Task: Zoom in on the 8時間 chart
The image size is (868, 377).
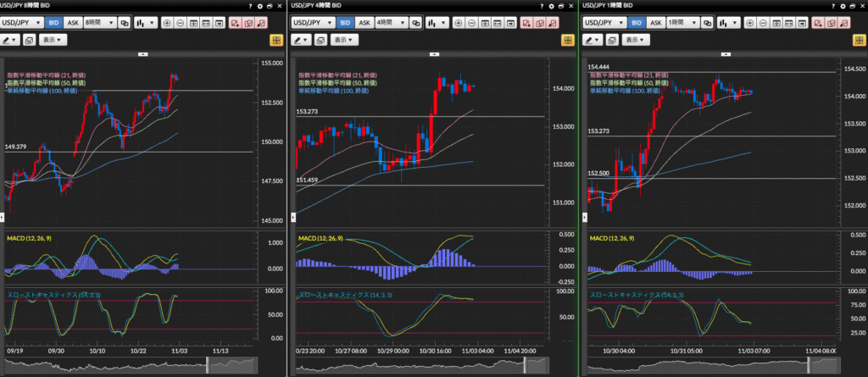Action: (166, 23)
